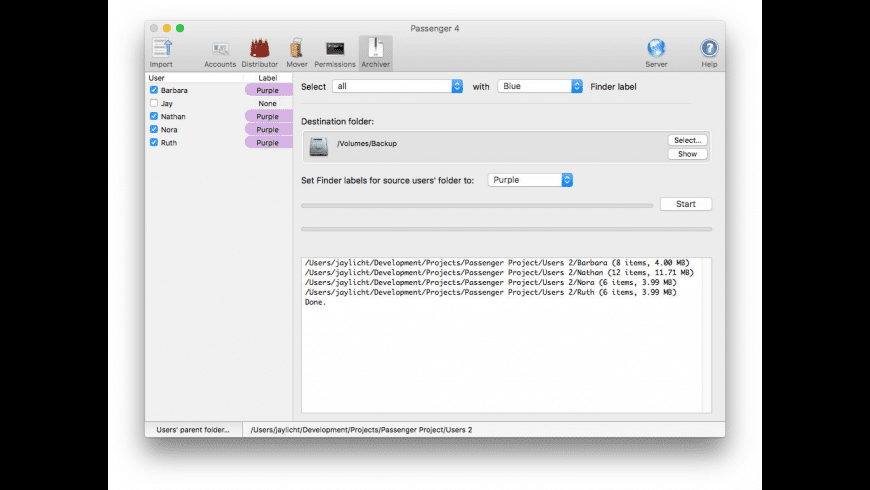Image resolution: width=870 pixels, height=490 pixels.
Task: Open the Permissions tool
Action: point(335,54)
